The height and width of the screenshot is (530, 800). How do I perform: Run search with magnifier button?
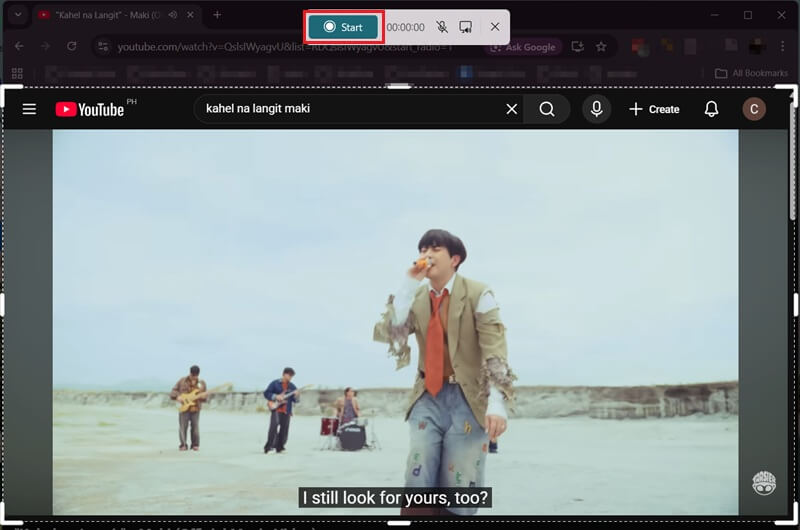click(546, 109)
